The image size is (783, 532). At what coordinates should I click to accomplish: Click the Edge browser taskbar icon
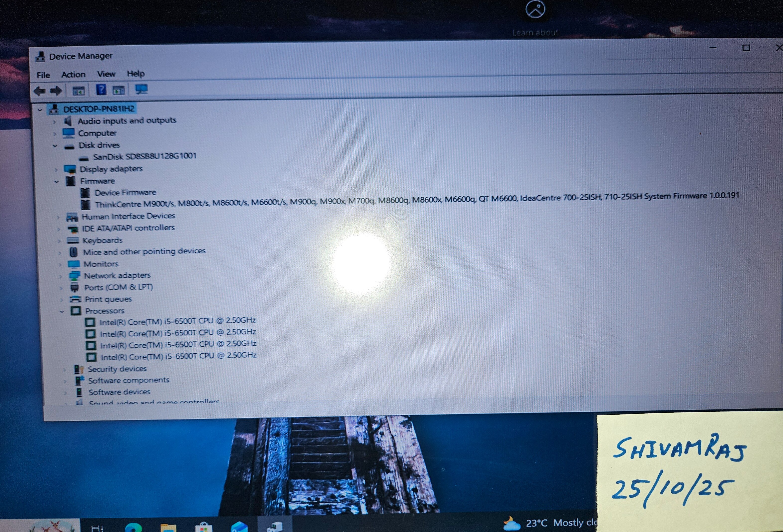click(x=133, y=528)
